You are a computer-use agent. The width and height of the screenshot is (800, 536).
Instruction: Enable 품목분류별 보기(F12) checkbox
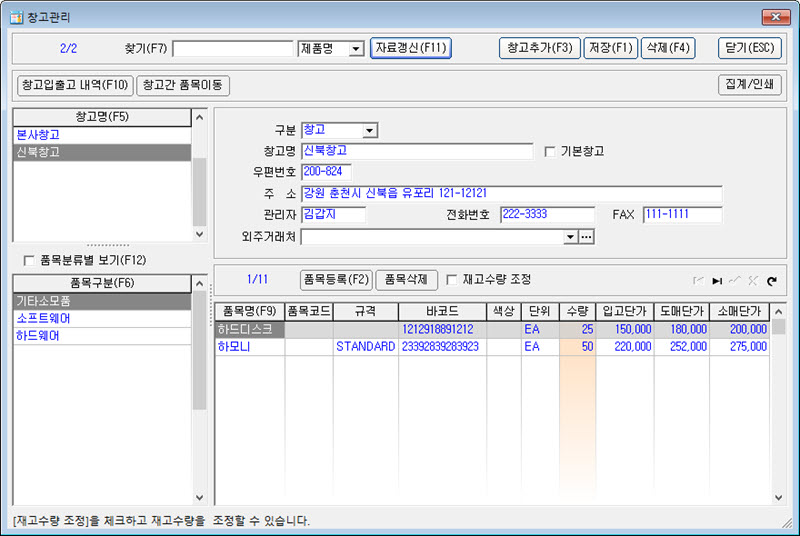click(29, 261)
